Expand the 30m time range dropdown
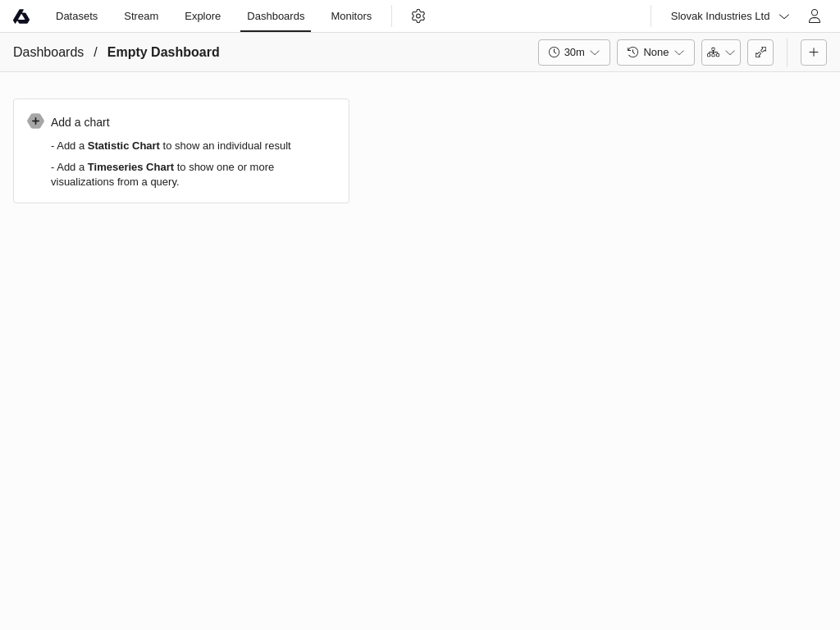Screen dimensions: 840x630 (x=574, y=52)
